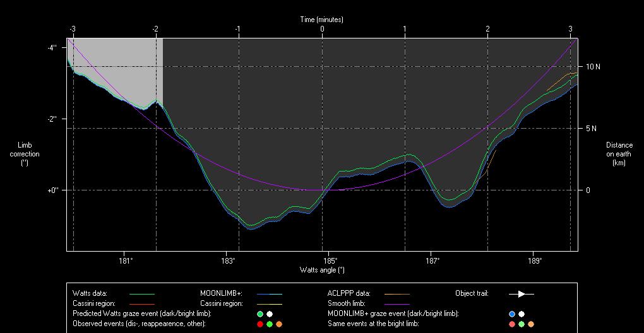Click the blue MOONLIMB+ line sample
Image resolution: width=644 pixels, height=333 pixels.
269,294
